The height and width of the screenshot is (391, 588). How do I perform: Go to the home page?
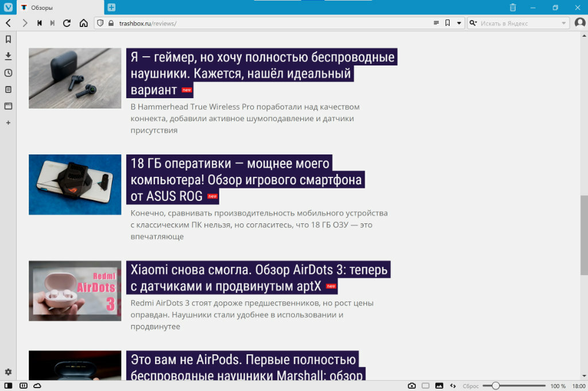84,23
